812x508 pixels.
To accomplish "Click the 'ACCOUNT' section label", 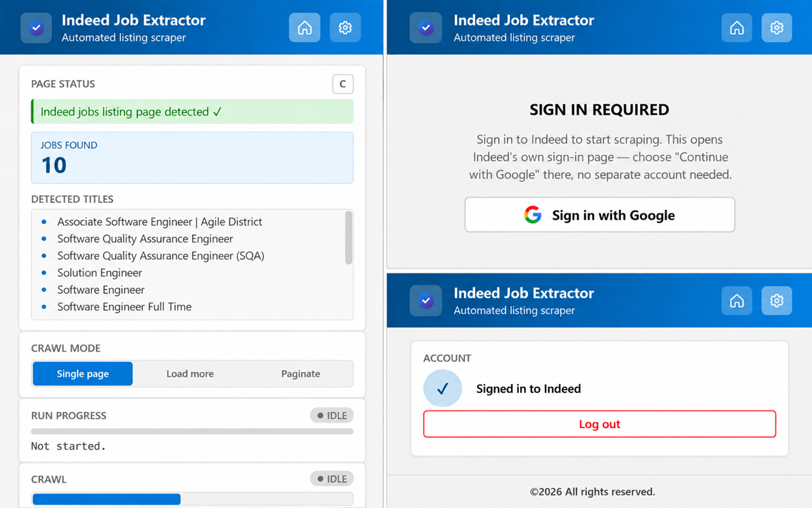I will point(447,358).
